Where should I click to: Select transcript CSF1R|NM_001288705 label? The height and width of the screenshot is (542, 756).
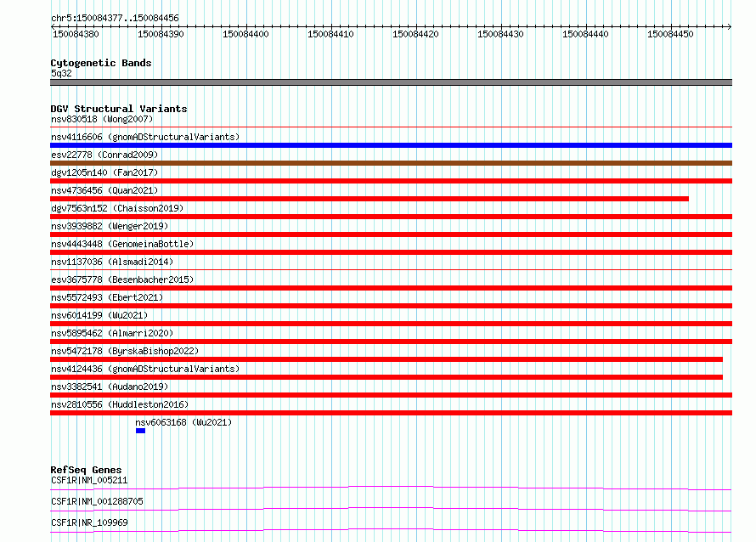[x=97, y=501]
